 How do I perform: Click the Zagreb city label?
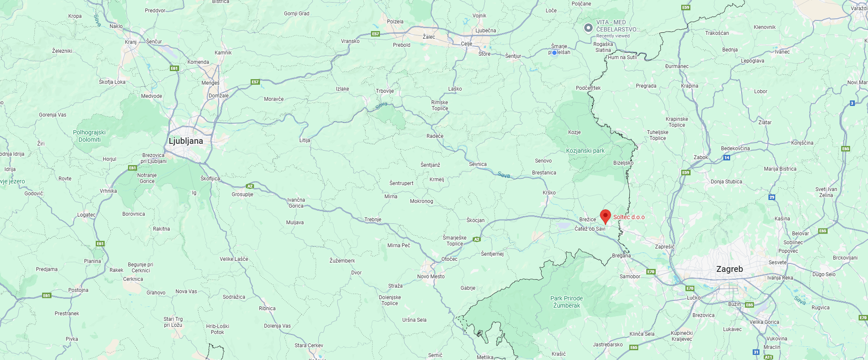[x=729, y=269]
